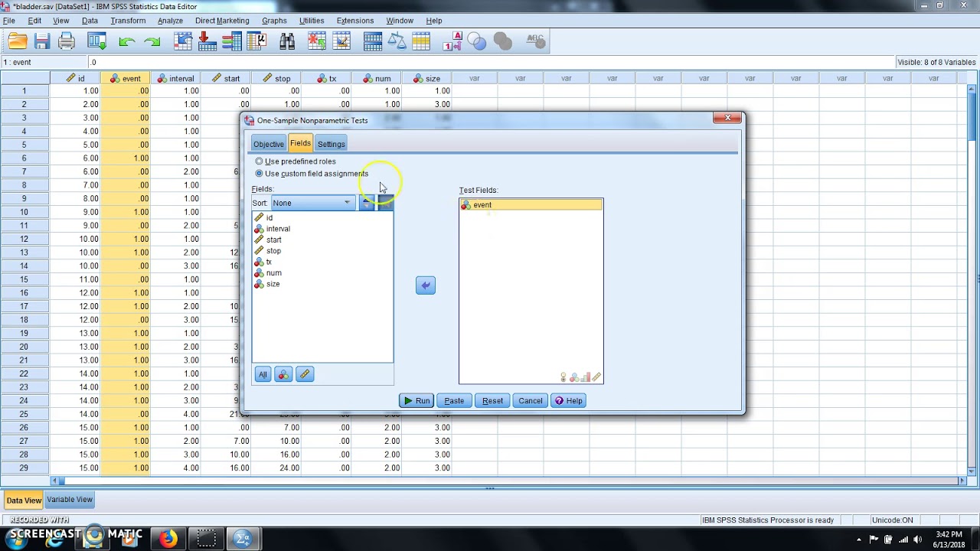Open the Transform menu
Image resolution: width=980 pixels, height=551 pixels.
128,21
